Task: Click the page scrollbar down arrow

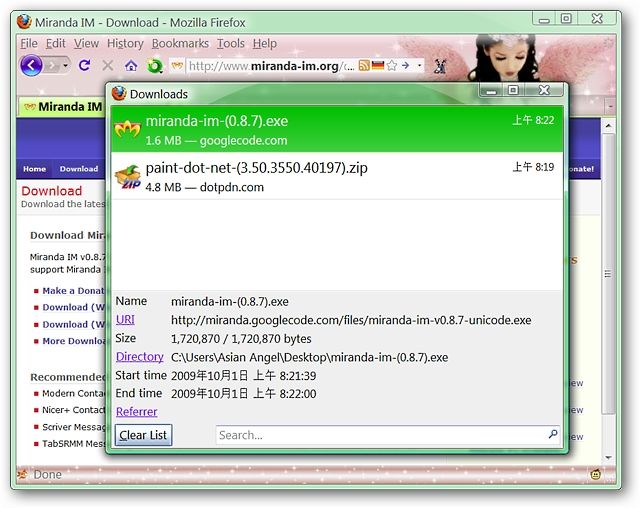Action: 608,458
